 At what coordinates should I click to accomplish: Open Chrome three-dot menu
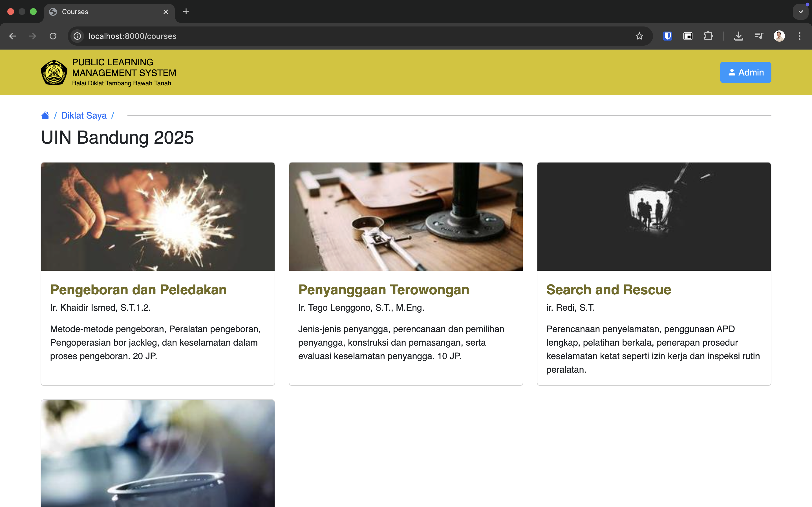click(800, 36)
